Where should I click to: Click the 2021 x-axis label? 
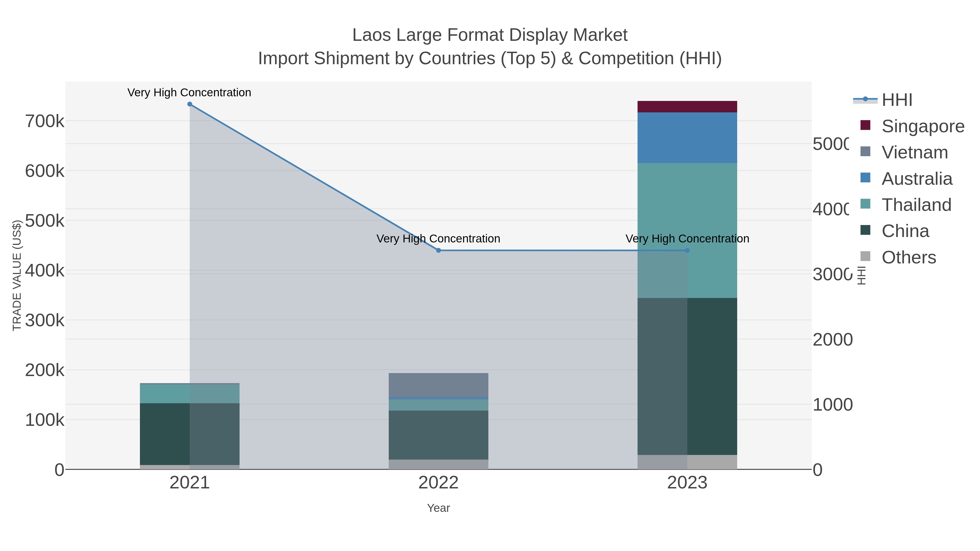tap(190, 483)
